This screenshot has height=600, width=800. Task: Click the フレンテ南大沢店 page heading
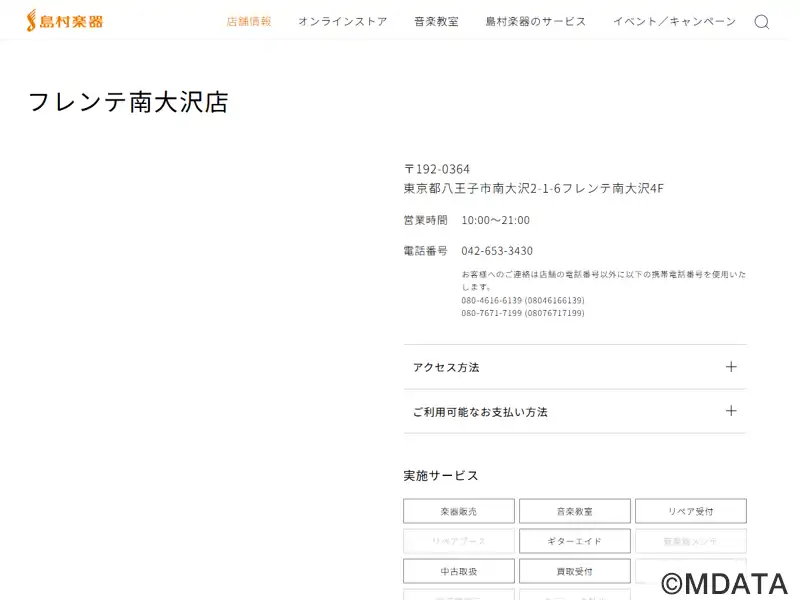[128, 102]
